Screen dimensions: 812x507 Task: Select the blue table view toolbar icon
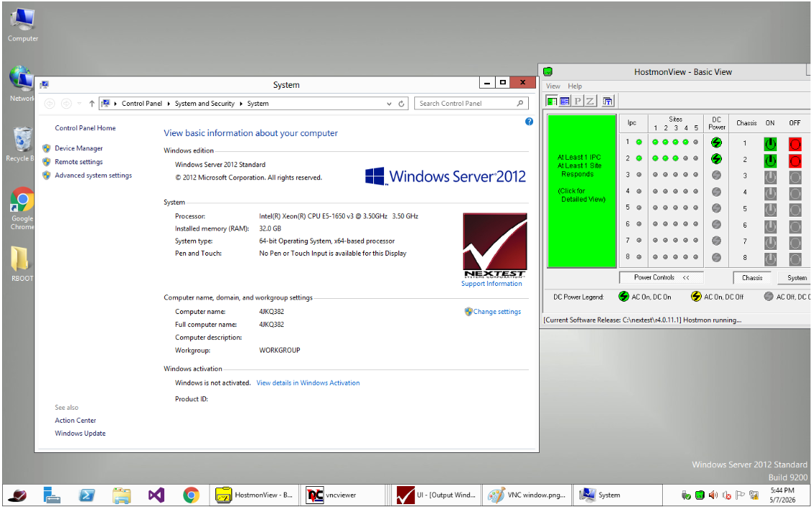(564, 101)
